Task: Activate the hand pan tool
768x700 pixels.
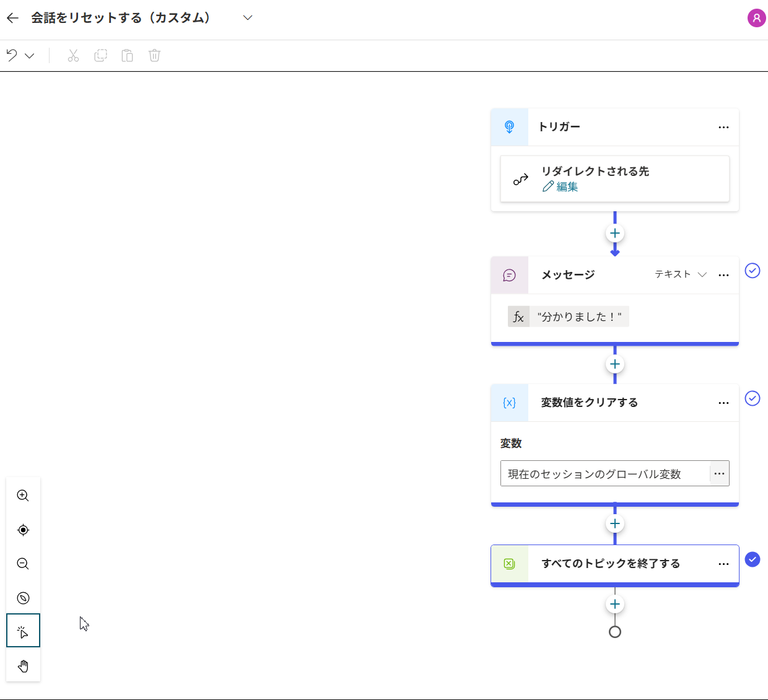Action: click(23, 666)
